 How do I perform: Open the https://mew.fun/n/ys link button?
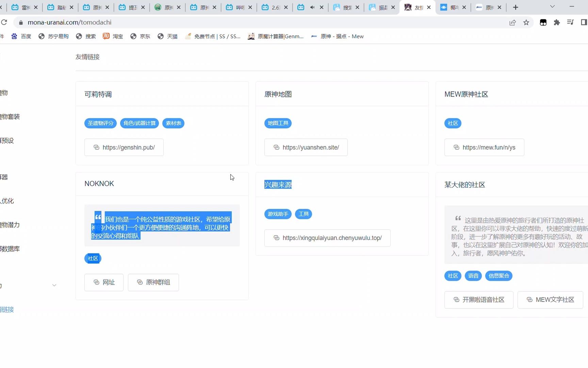coord(484,147)
